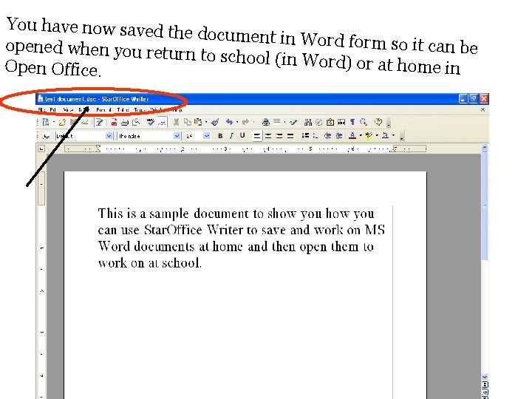Click the Hyperlink icon

[x=266, y=122]
